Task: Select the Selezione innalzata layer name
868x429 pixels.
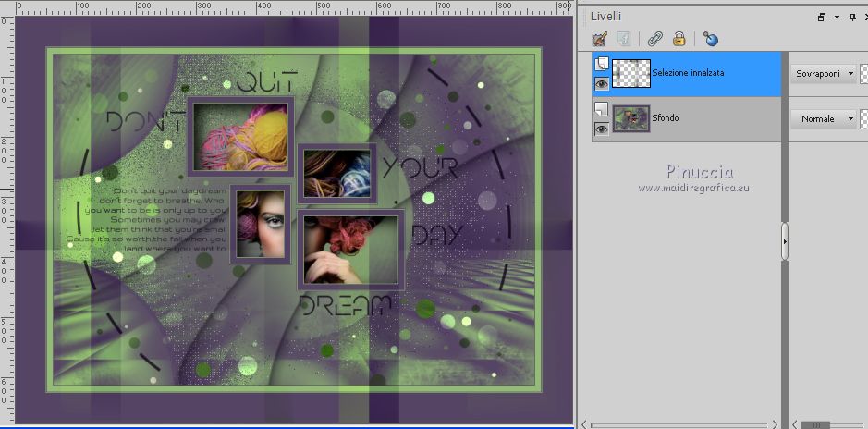Action: (x=688, y=72)
